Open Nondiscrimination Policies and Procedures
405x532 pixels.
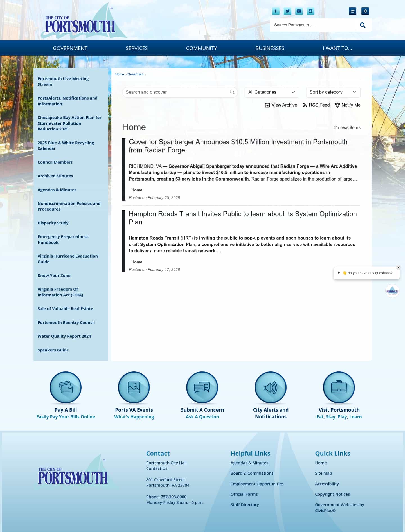69,206
